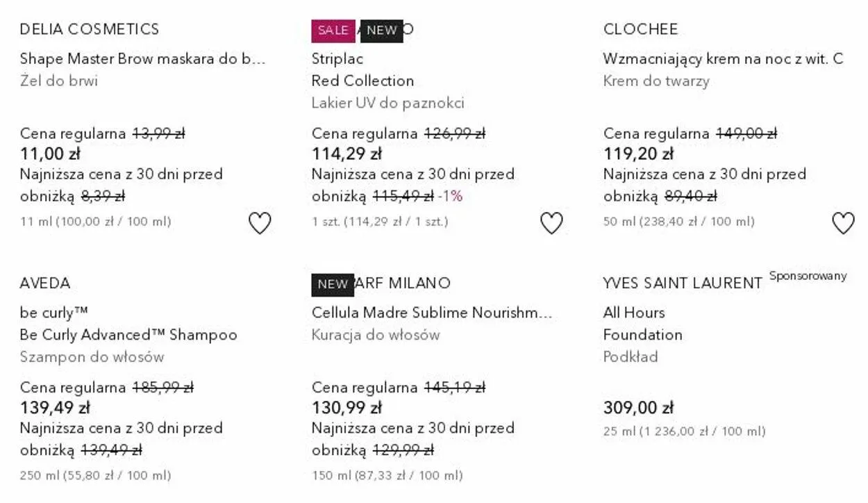
Task: Open Wzmacniający krem na noc product
Action: [723, 59]
